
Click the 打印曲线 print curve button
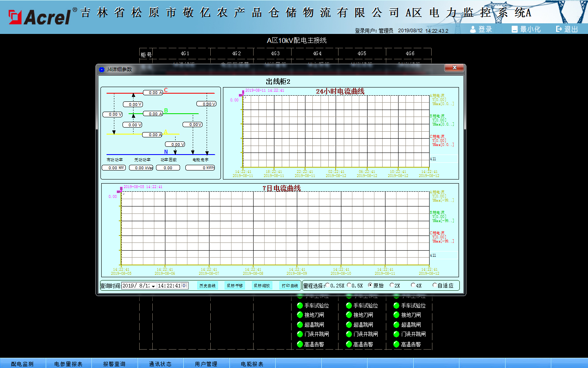click(290, 285)
